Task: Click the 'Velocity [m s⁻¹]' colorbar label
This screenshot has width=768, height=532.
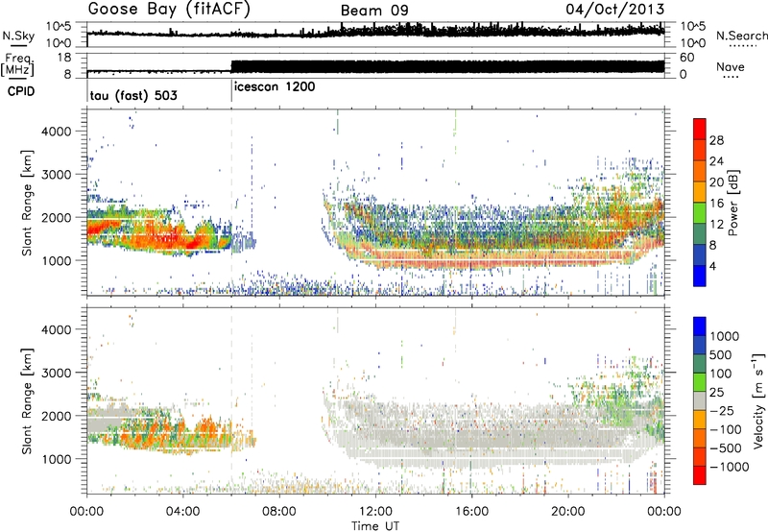Action: tap(758, 400)
